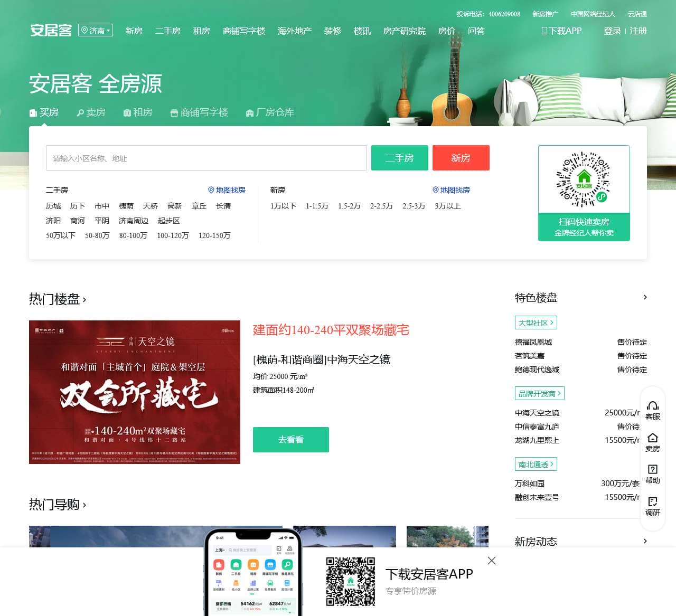Filter by 济南周边 district
The height and width of the screenshot is (616, 676).
click(x=134, y=221)
